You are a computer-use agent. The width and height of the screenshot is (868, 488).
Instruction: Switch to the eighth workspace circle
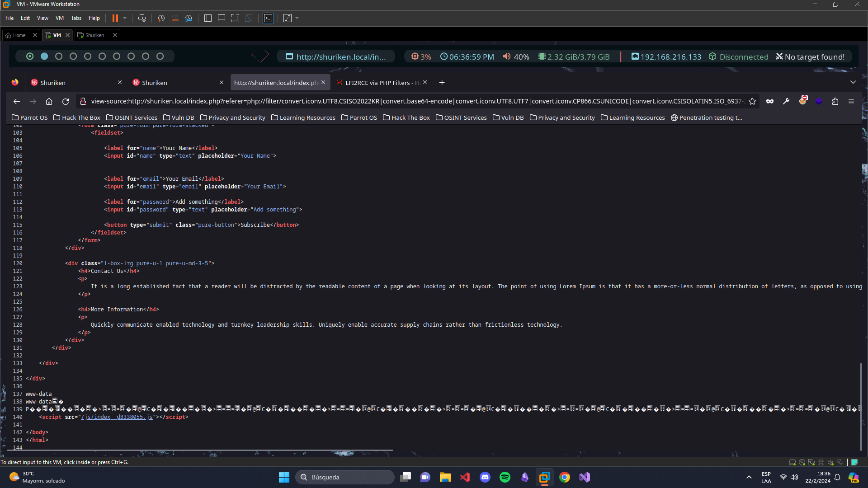click(x=131, y=56)
